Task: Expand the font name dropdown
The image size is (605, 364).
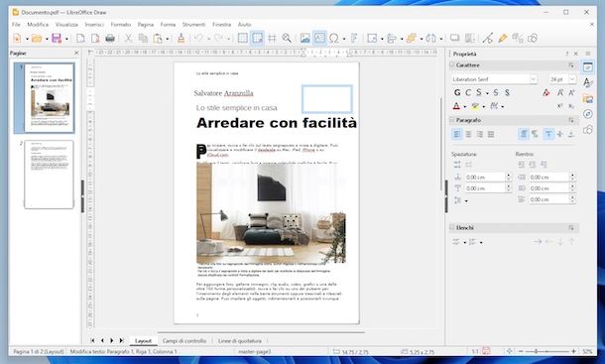Action: [534, 79]
